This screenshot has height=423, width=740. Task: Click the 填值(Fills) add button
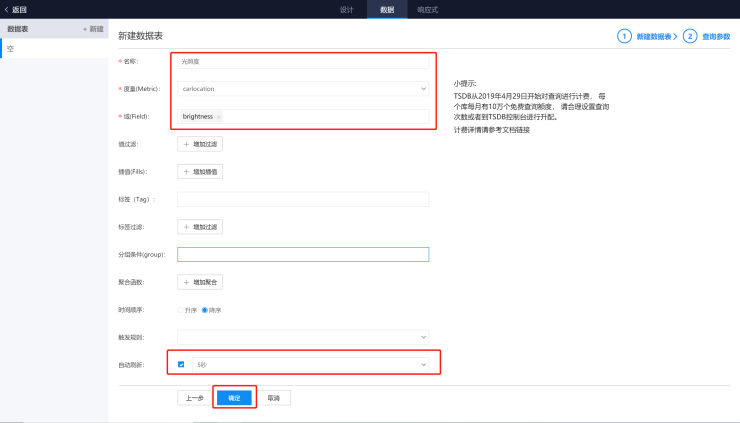pyautogui.click(x=200, y=171)
